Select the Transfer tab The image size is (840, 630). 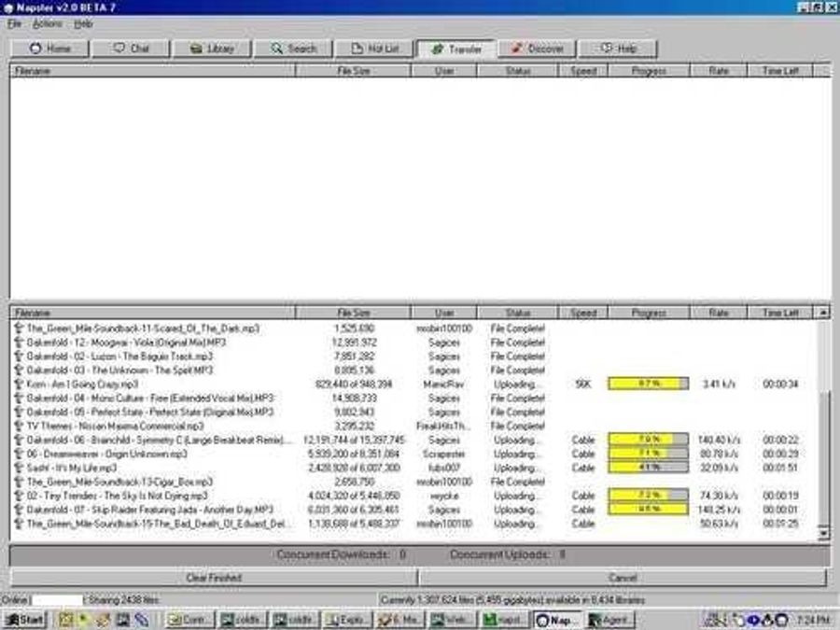(456, 49)
